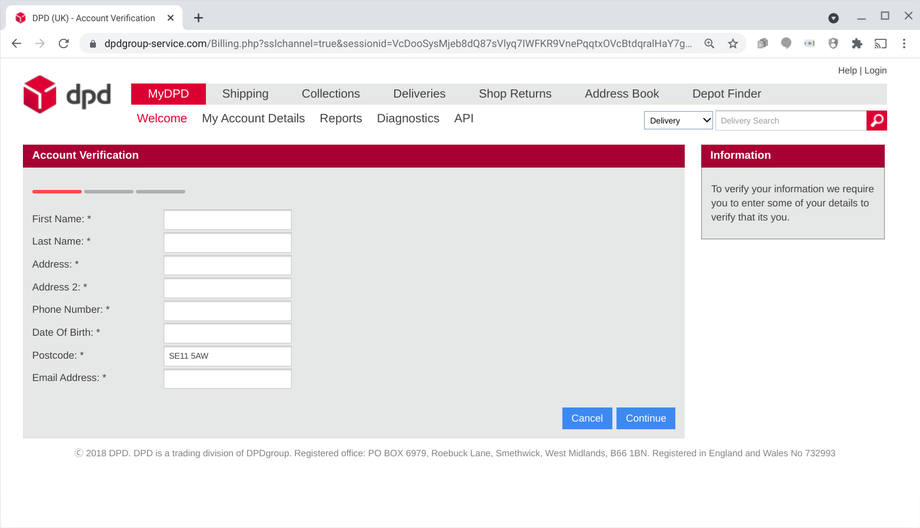Click the Postcode field containing SE11 5AW

[228, 356]
